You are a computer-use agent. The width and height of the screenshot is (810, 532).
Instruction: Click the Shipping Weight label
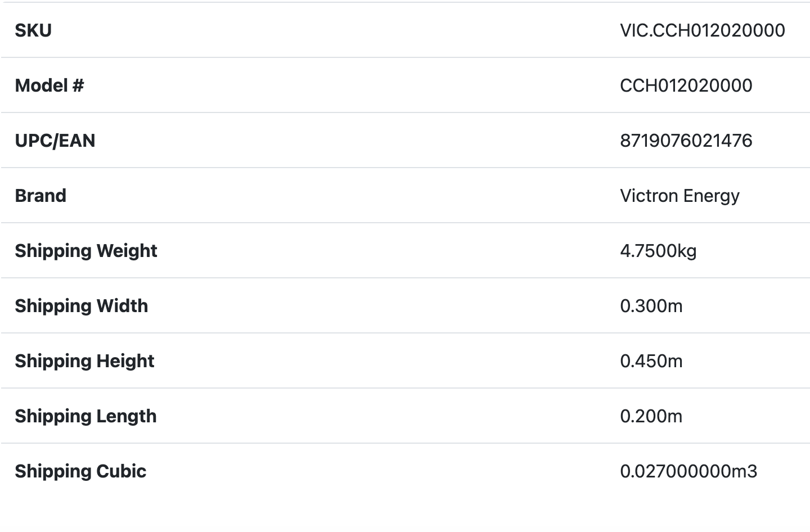[x=86, y=251]
